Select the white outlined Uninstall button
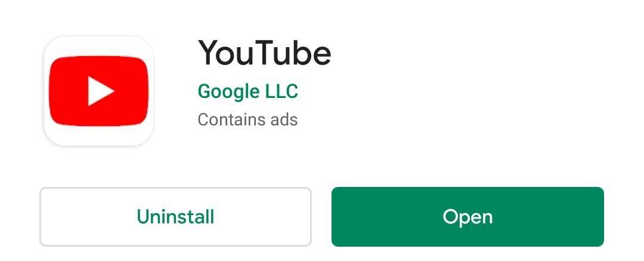This screenshot has height=261, width=644. pos(175,217)
